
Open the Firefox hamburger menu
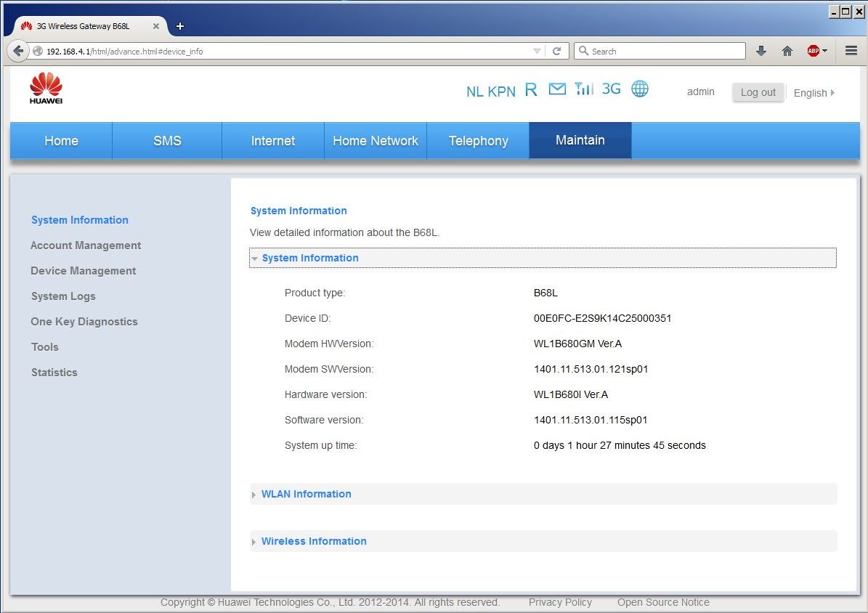tap(851, 51)
